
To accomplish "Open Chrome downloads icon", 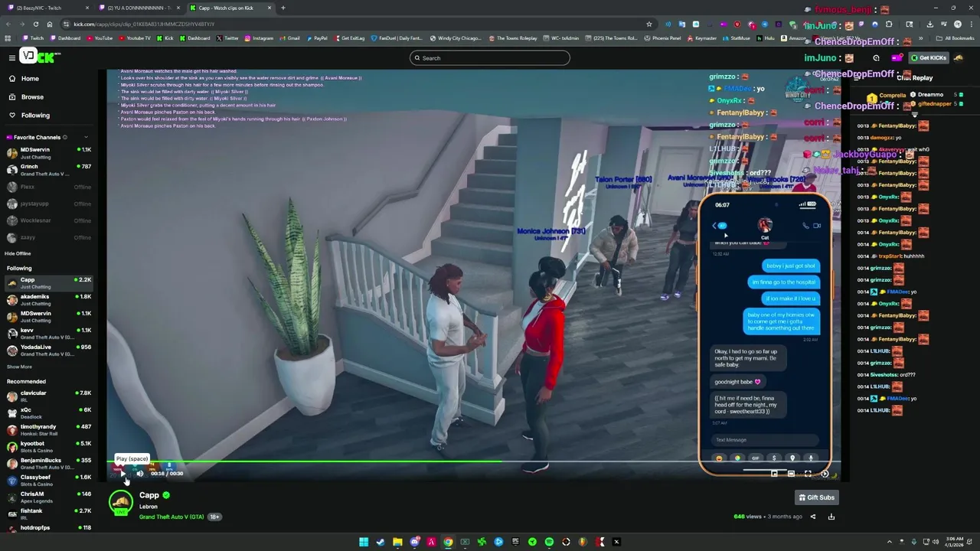I will [929, 24].
